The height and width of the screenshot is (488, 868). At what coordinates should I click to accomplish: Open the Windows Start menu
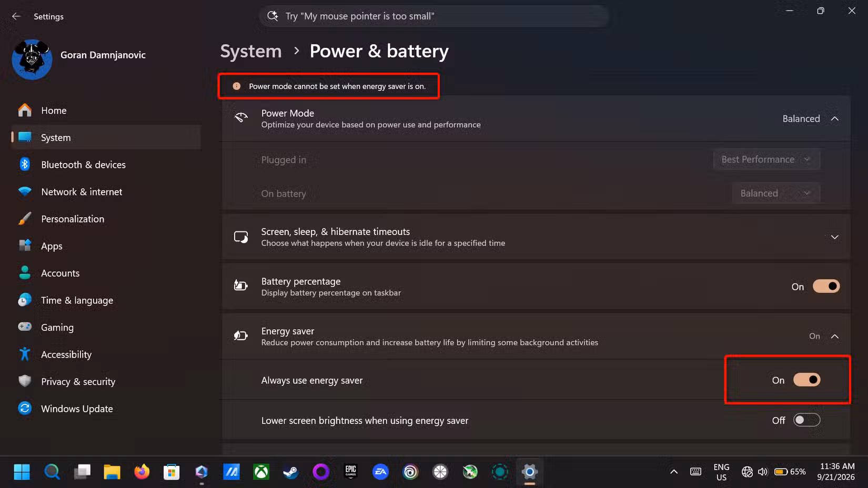click(22, 472)
